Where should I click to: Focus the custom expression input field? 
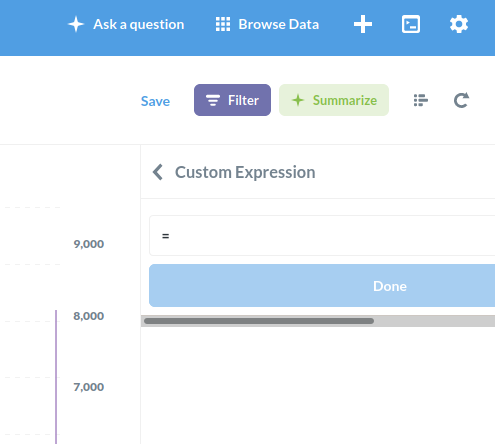[x=322, y=236]
